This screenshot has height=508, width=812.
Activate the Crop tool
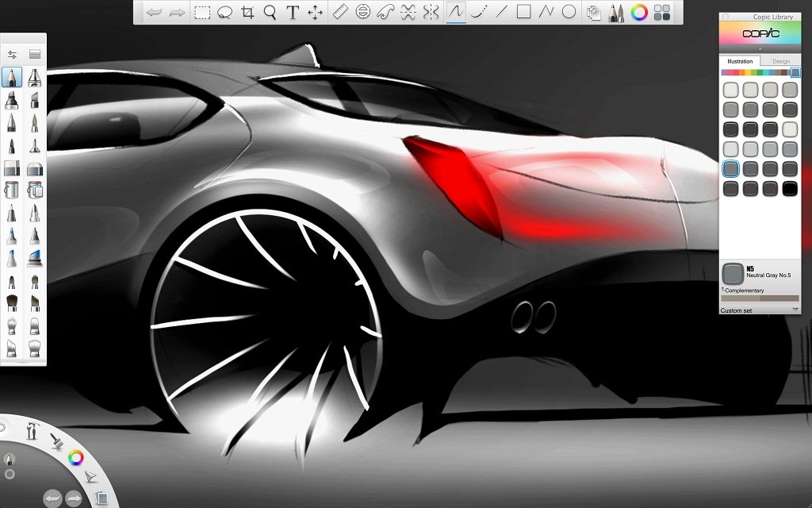pyautogui.click(x=247, y=13)
